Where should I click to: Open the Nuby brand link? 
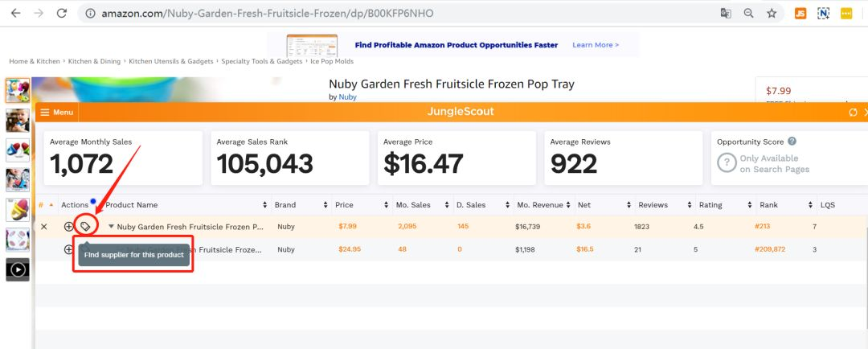coord(348,97)
